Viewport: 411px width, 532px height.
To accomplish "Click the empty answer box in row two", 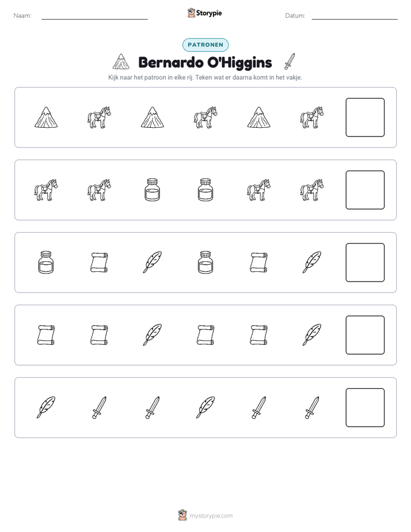I will click(365, 190).
